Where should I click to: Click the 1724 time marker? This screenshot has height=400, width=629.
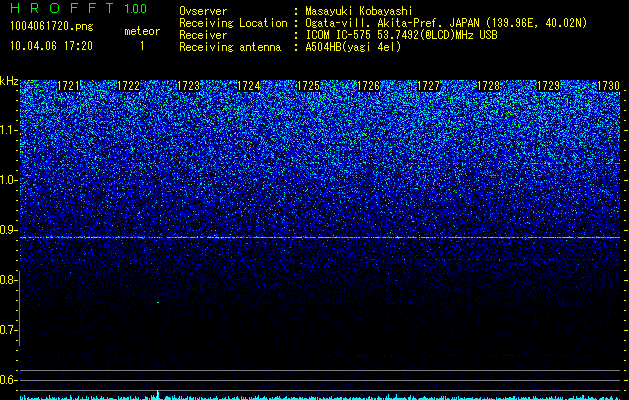pos(249,86)
